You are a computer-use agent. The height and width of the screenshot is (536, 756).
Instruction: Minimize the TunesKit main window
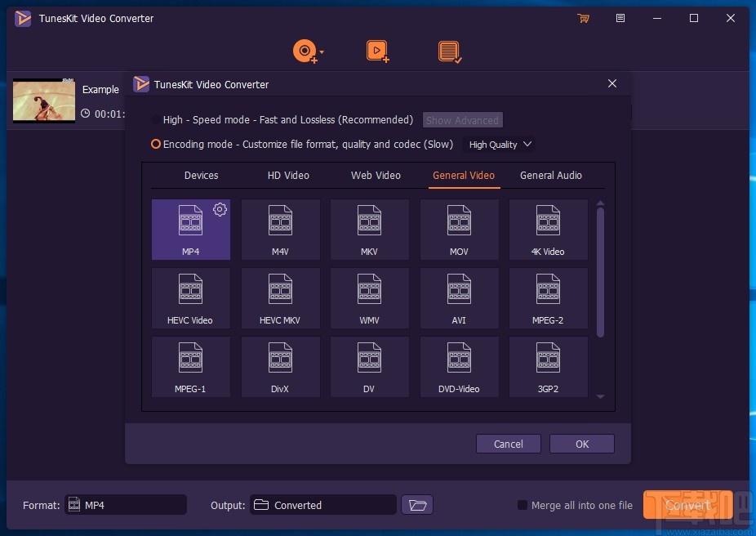pos(657,18)
